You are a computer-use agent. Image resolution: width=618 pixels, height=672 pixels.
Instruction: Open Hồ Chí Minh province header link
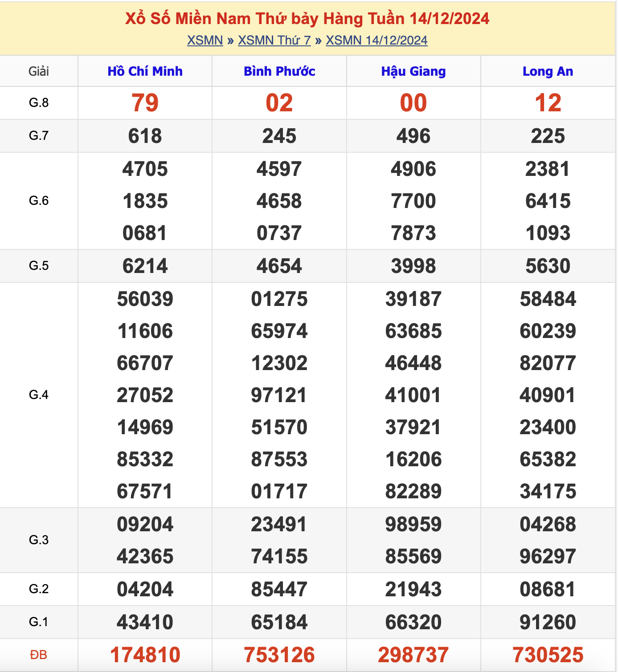(145, 71)
